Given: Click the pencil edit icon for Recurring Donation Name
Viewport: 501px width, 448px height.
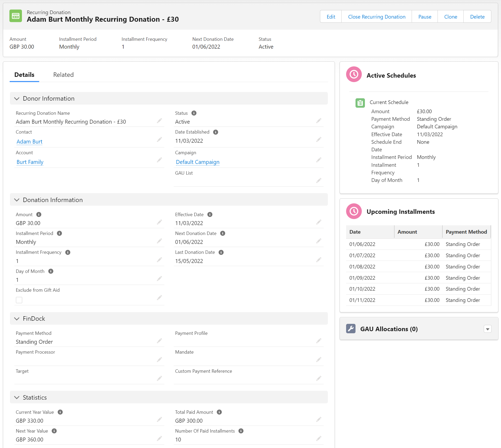Looking at the screenshot, I should pos(159,121).
